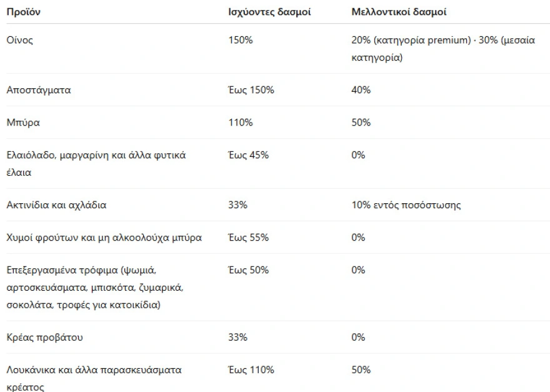Select the Μπύρα product cell
The height and width of the screenshot is (392, 550).
(23, 123)
